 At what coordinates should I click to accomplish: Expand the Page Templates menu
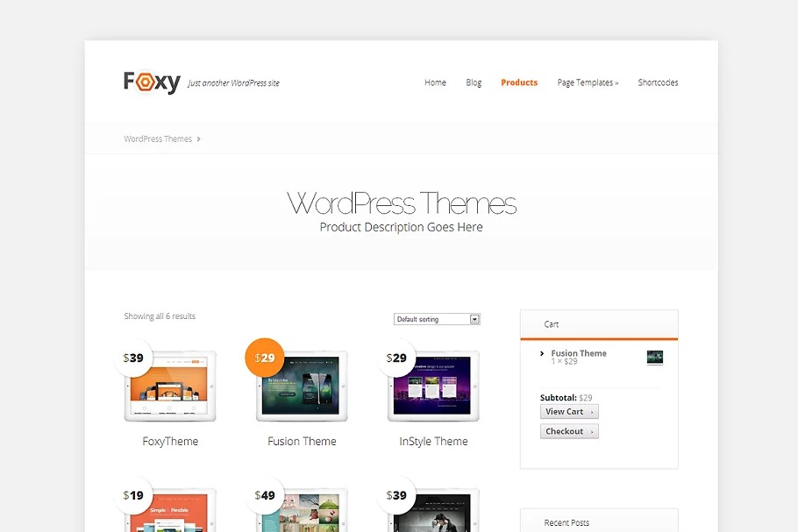588,82
